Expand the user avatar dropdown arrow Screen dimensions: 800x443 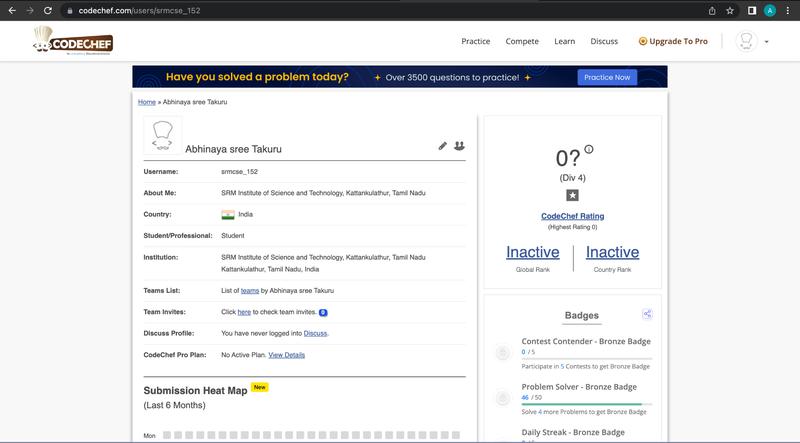pyautogui.click(x=766, y=42)
